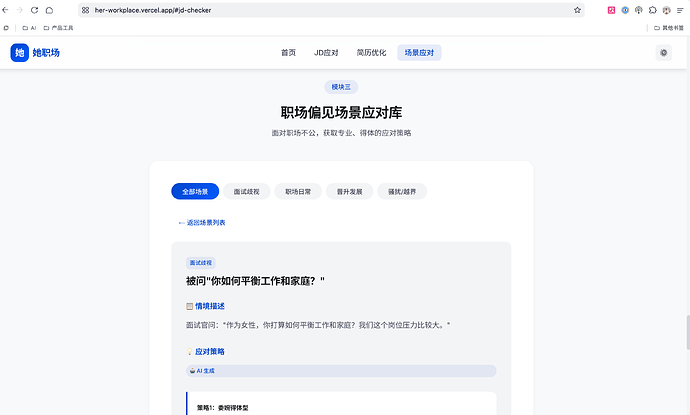This screenshot has width=690, height=415.
Task: Click the 模块三 badge
Action: pyautogui.click(x=341, y=87)
